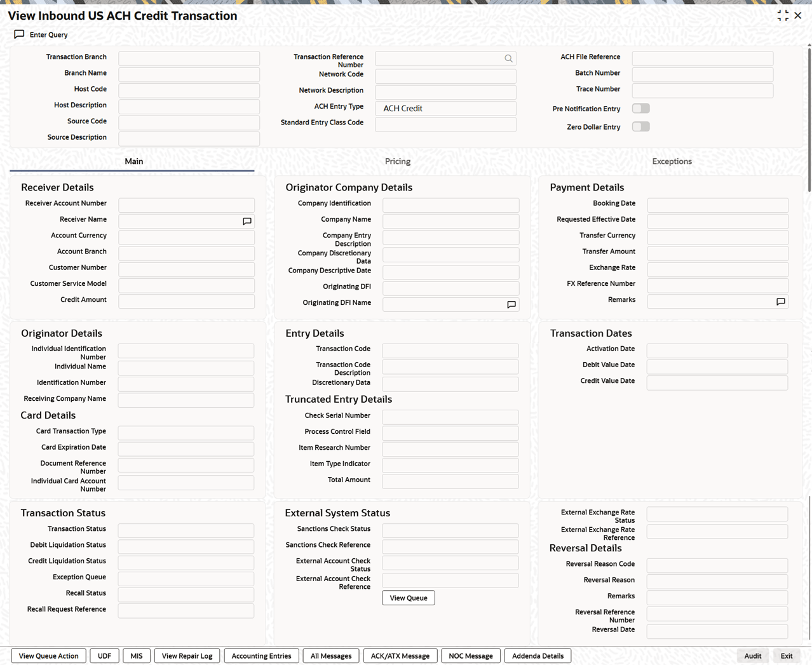The width and height of the screenshot is (812, 665).
Task: Open the MIS details button
Action: 137,656
